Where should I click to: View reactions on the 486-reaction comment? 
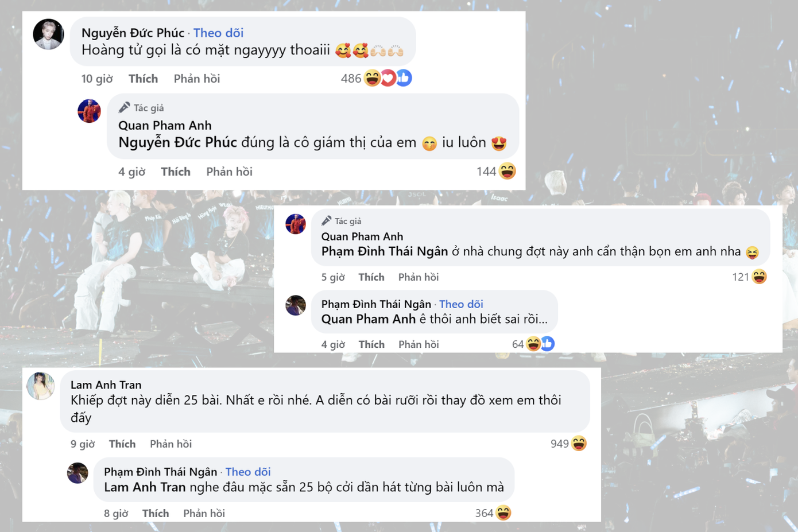[x=388, y=78]
